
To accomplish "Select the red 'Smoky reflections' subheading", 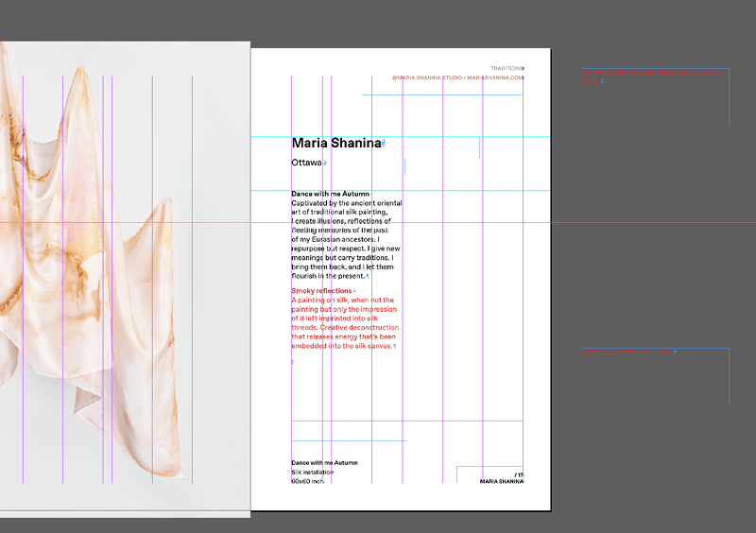I will point(321,290).
